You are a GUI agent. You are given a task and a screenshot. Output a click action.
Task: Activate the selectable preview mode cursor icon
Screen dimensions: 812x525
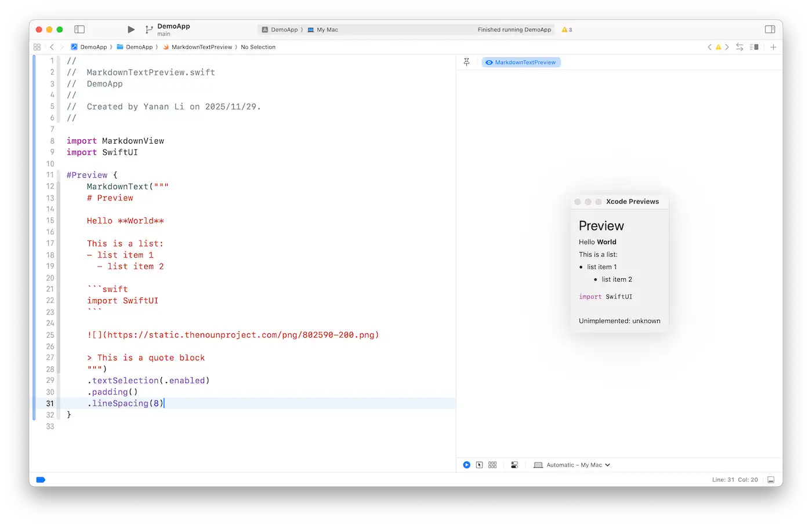pyautogui.click(x=479, y=465)
